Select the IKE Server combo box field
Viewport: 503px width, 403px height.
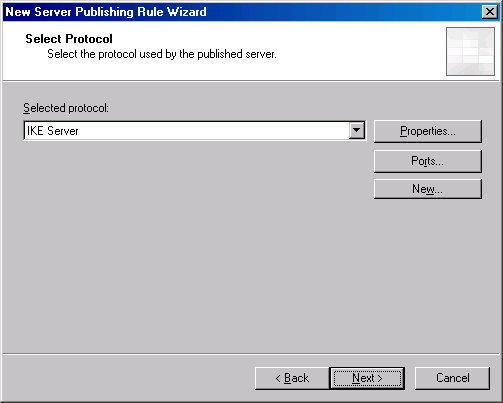click(195, 130)
